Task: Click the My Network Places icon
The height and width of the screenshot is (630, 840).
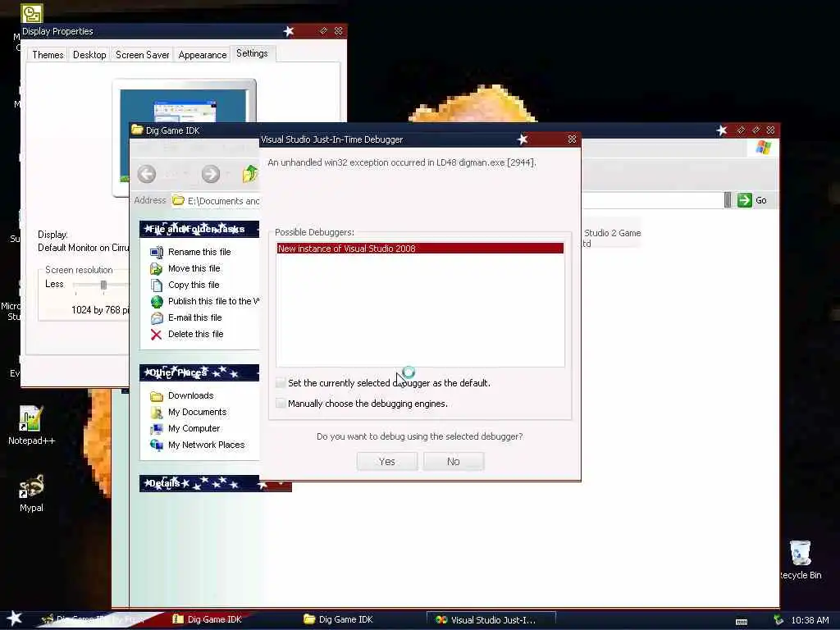Action: [157, 445]
